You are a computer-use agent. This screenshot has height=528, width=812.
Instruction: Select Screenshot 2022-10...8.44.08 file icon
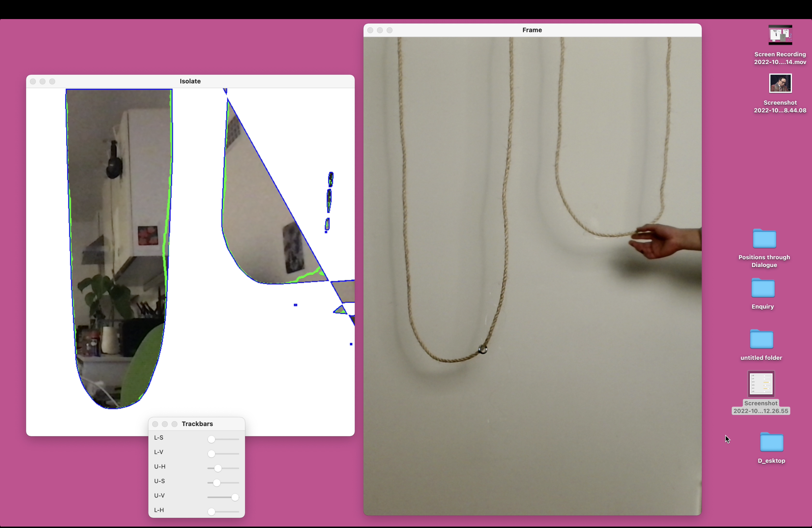tap(780, 84)
